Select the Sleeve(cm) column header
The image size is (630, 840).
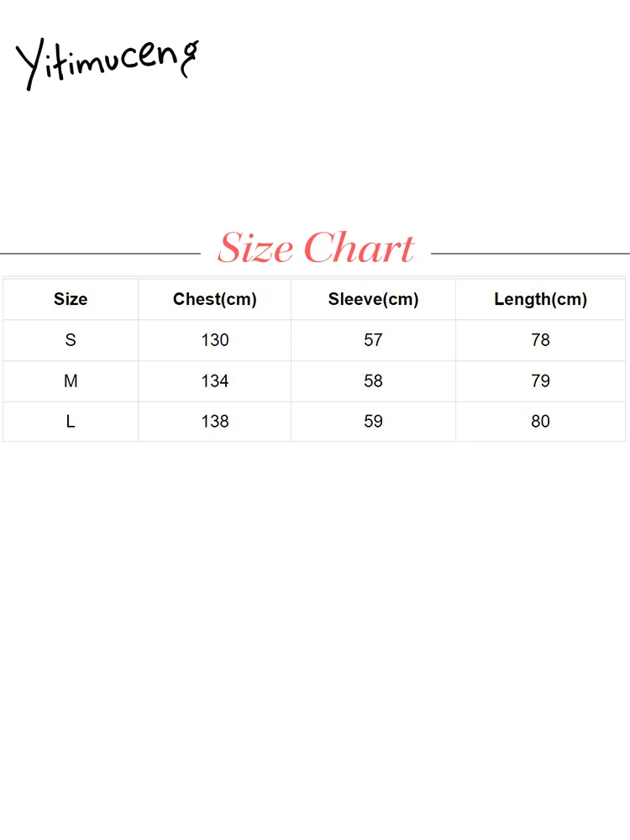click(373, 299)
